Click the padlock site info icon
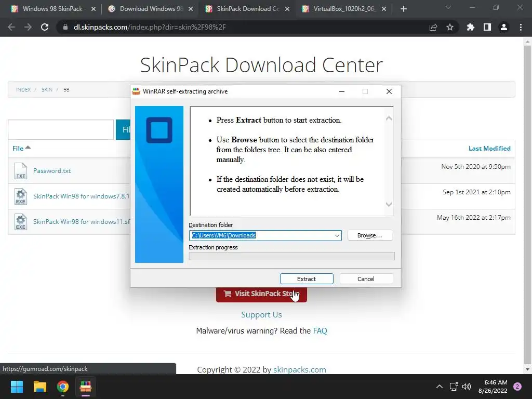Viewport: 532px width, 399px height. 65,27
